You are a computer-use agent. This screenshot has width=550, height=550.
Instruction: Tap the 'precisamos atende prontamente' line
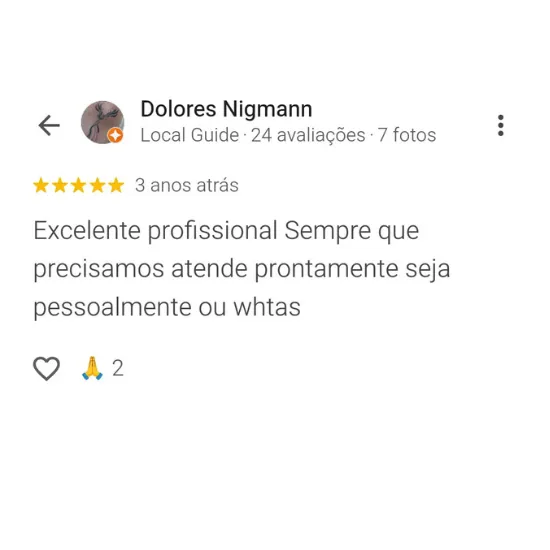pyautogui.click(x=242, y=270)
